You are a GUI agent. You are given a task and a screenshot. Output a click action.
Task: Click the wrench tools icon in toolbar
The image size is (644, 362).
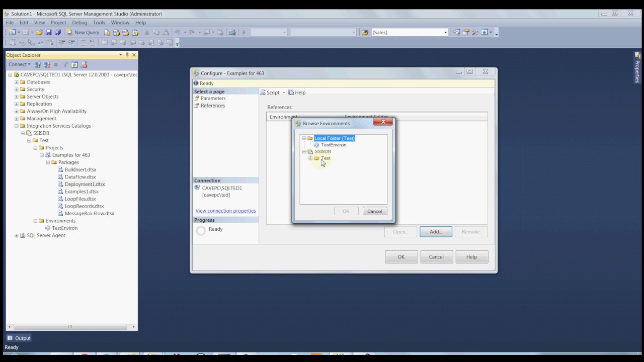click(x=475, y=32)
